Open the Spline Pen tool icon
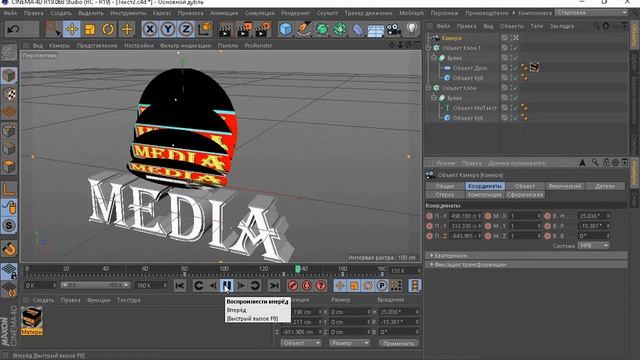Screen dimensions: 640x360 (x=304, y=29)
